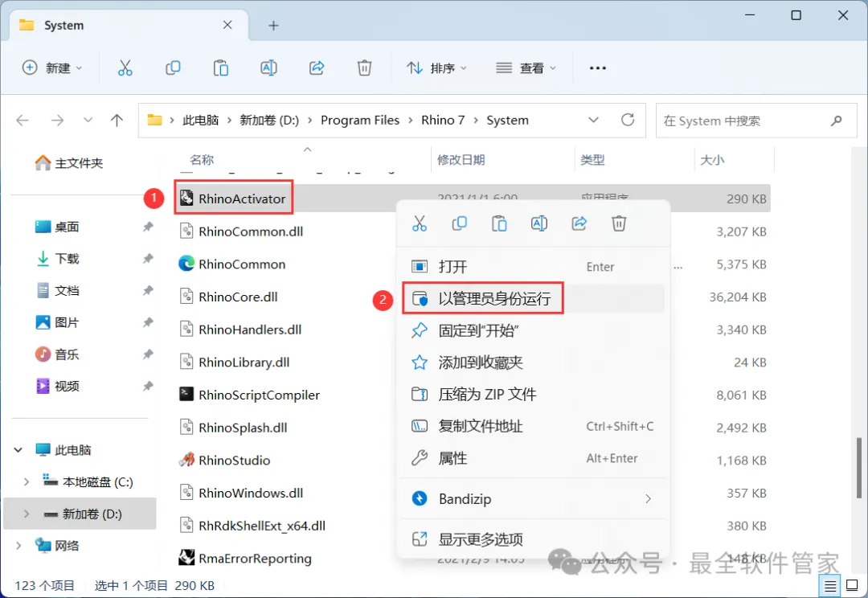Open 文档 in the sidebar
The image size is (868, 598).
pos(57,291)
